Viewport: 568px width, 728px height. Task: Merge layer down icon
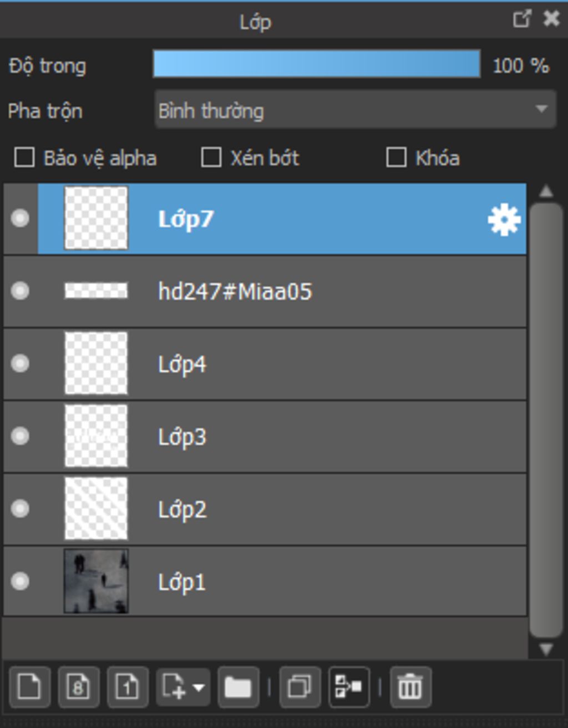point(349,687)
